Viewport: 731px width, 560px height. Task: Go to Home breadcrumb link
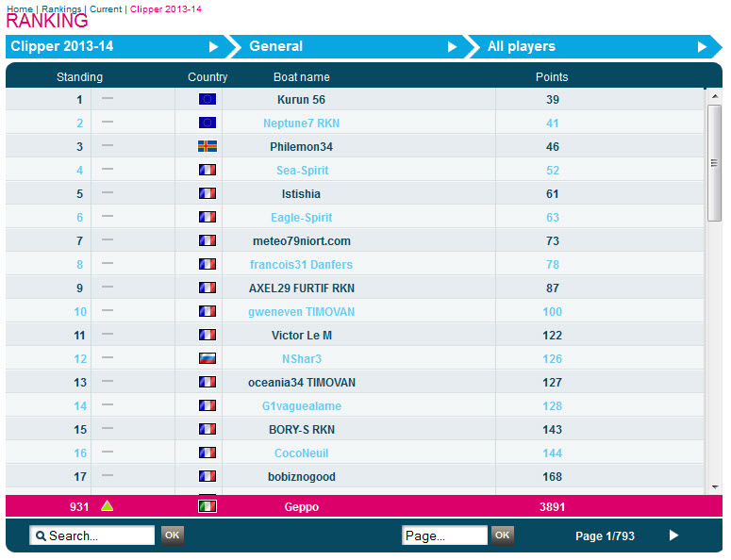pyautogui.click(x=19, y=8)
